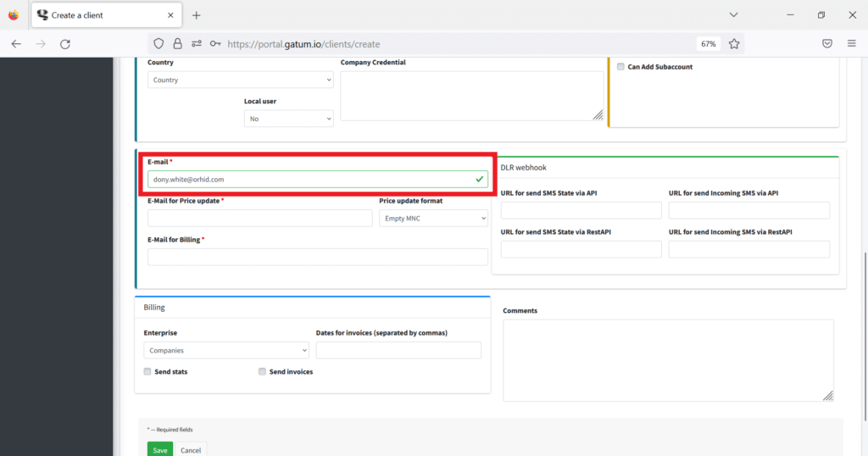The height and width of the screenshot is (456, 868).
Task: Open tracking protection shield icon
Action: (x=159, y=44)
